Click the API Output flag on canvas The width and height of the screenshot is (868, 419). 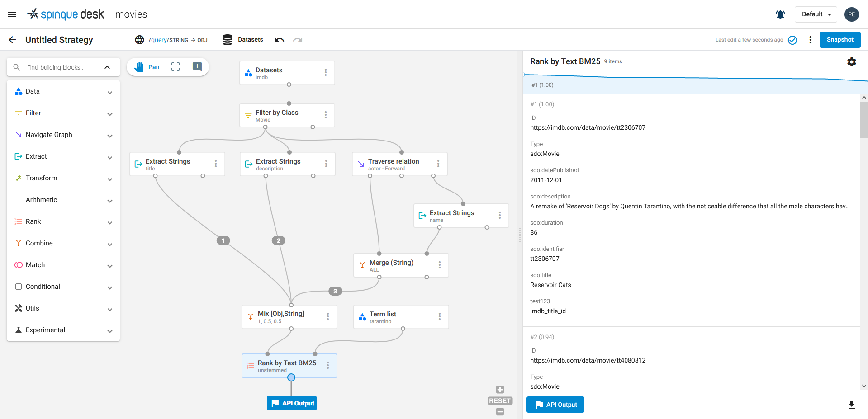point(292,403)
